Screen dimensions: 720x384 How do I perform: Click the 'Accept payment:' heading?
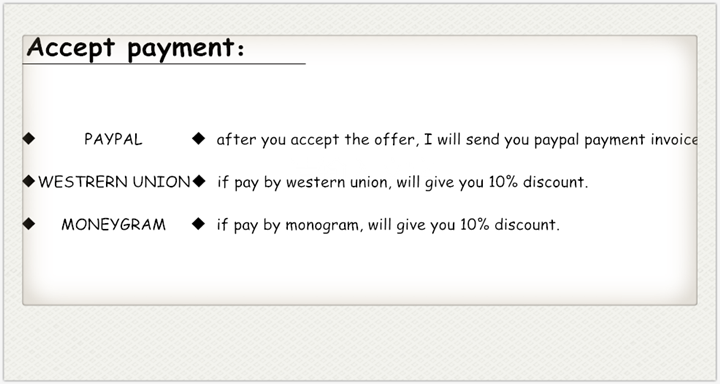(x=135, y=47)
